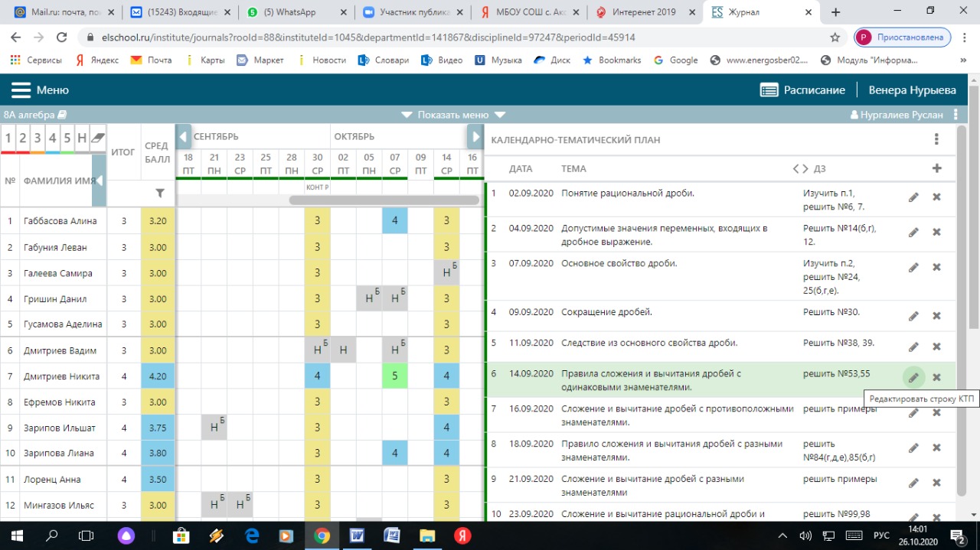980x550 pixels.
Task: Edit the KTP row 'Сокращение дробей'
Action: (x=913, y=316)
